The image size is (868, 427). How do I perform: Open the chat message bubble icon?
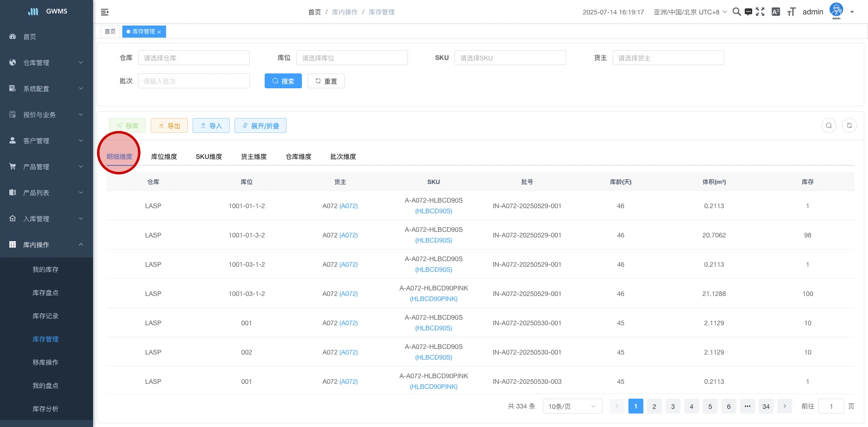click(748, 12)
